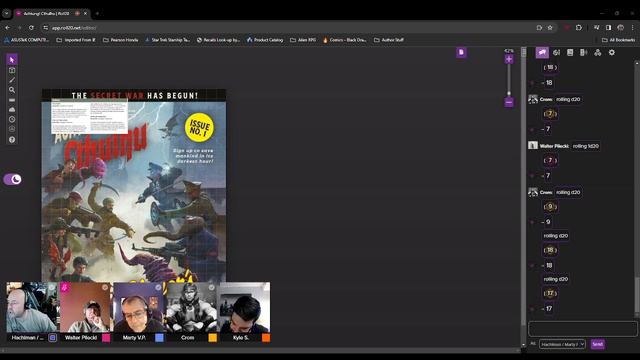Screen dimensions: 640x360
Task: Click the app.roll20.net address bar
Action: (286, 28)
